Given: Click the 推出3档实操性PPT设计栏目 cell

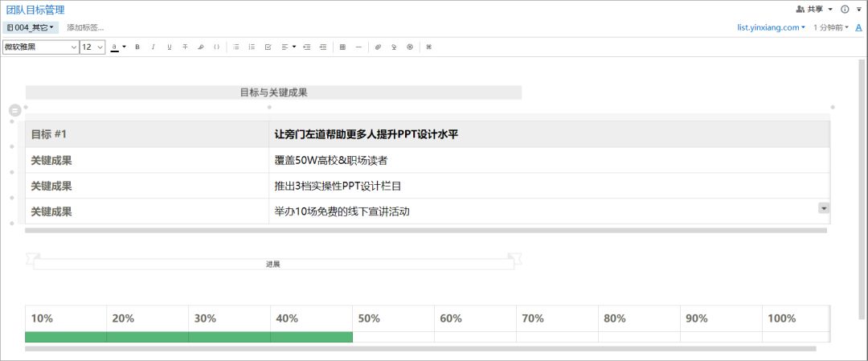Looking at the screenshot, I should tap(549, 186).
